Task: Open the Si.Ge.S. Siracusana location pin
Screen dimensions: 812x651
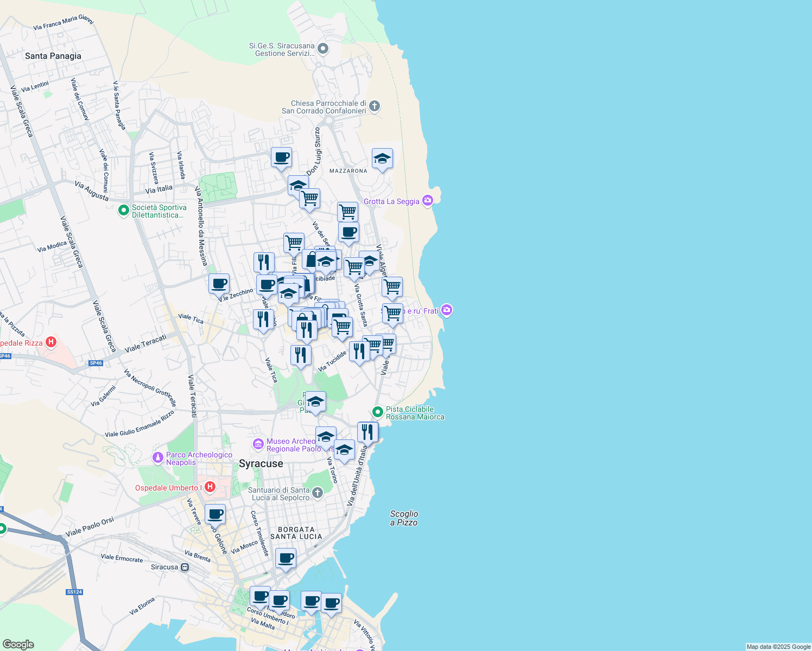Action: point(323,49)
